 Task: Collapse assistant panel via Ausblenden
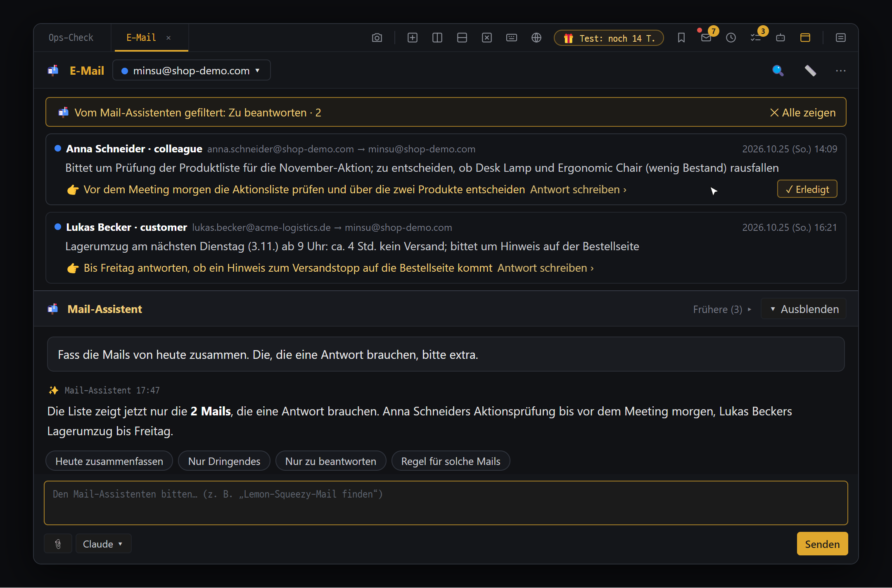click(804, 309)
